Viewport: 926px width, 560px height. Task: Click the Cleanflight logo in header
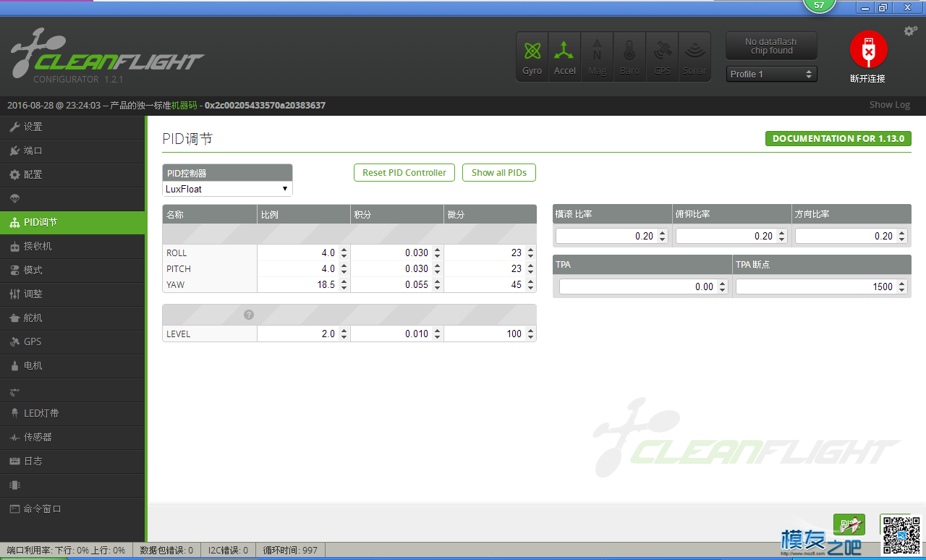[107, 55]
